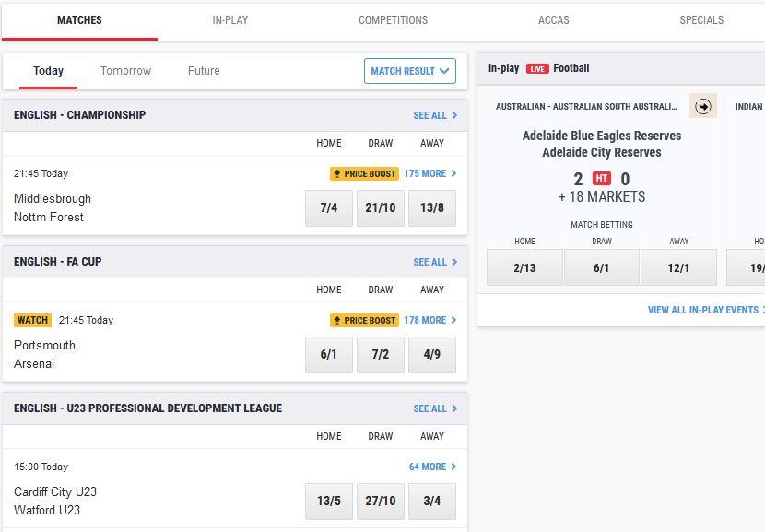Bet on Adelaide Blue Eagles home 2/13
765x532 pixels.
[x=524, y=268]
